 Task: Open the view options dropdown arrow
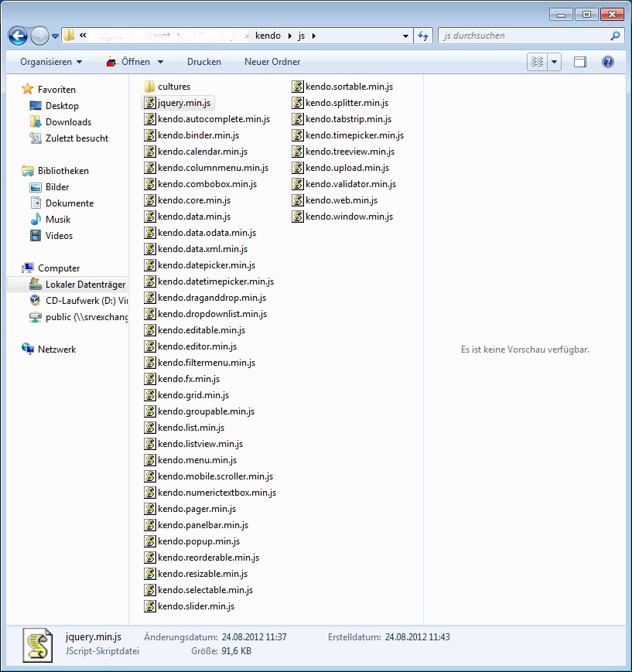coord(555,62)
